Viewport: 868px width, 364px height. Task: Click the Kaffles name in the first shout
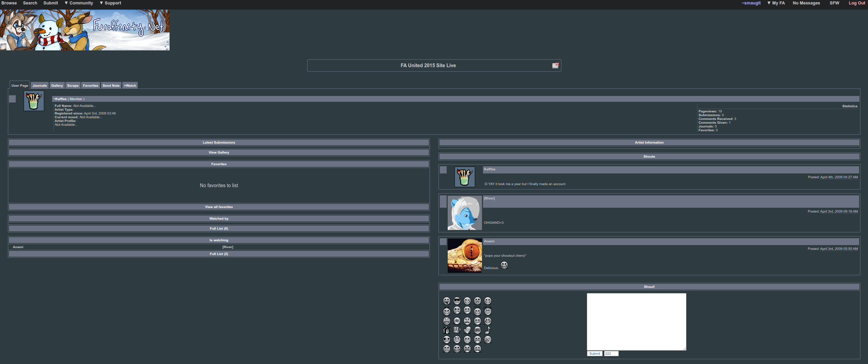[x=489, y=169]
